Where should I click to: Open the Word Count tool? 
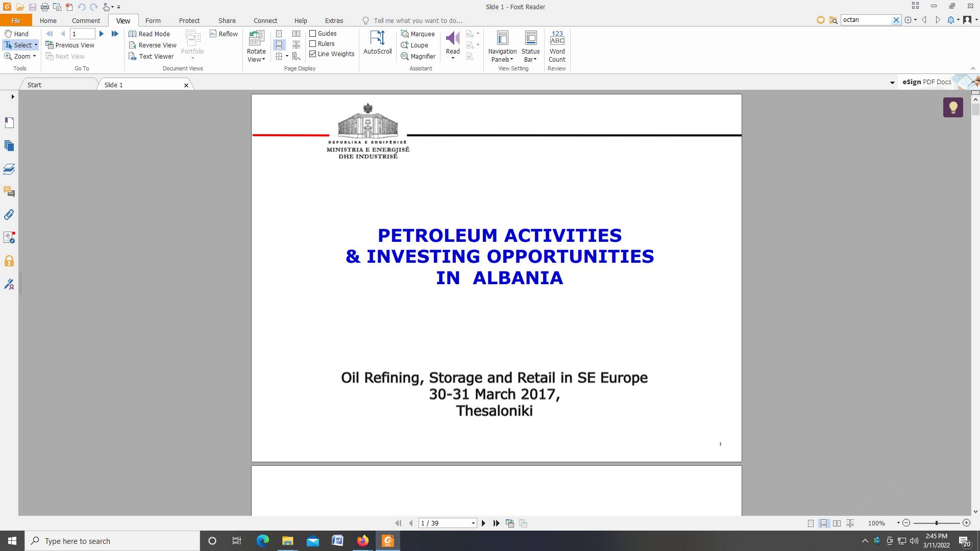pyautogui.click(x=557, y=46)
